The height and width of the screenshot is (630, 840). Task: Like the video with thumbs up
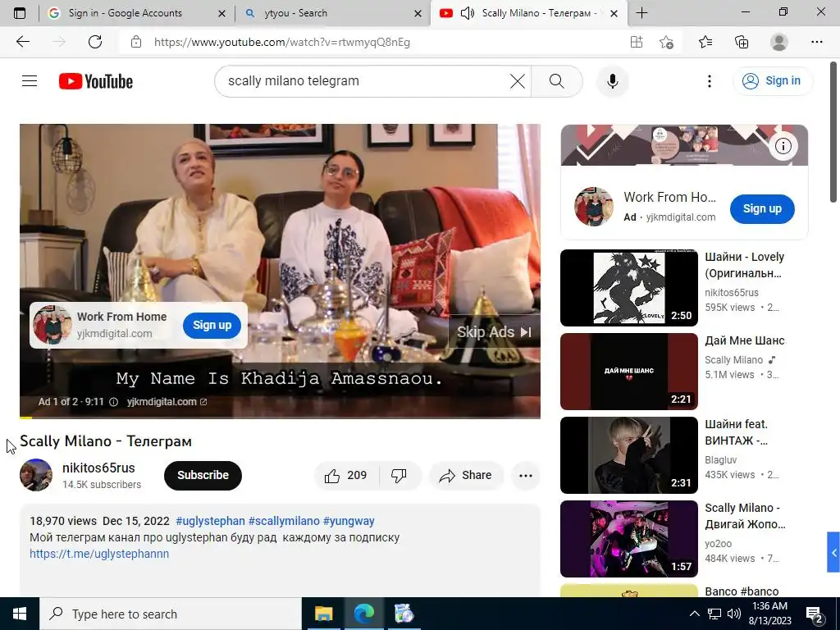coord(347,475)
